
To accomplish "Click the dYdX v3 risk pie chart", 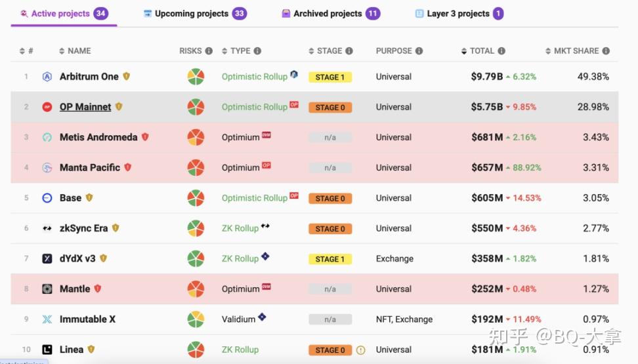I will click(x=196, y=258).
